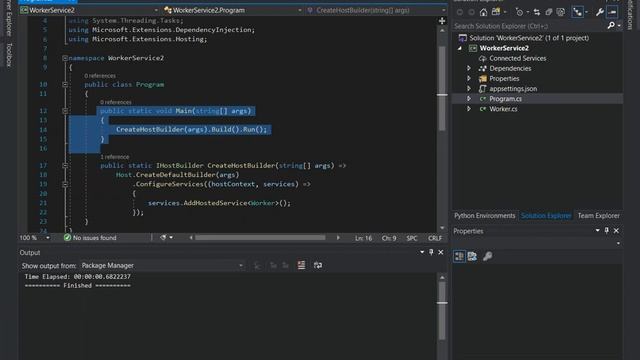
Task: Click the Categorized icon in Properties panel
Action: point(459,256)
